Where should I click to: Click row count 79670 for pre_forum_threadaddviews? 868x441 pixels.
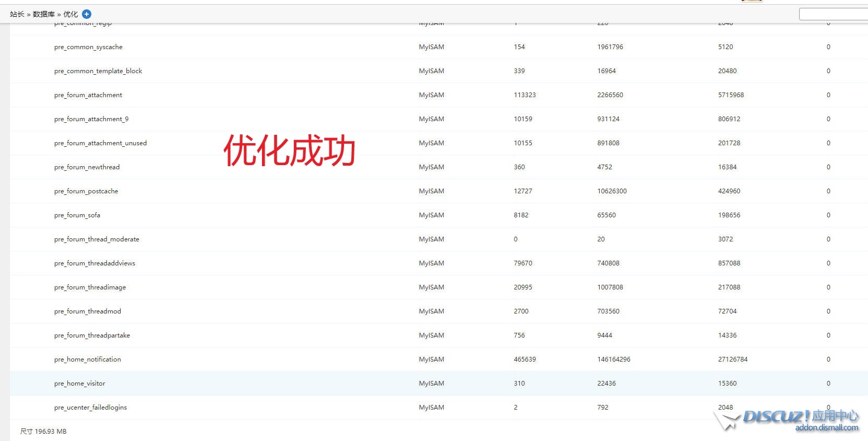point(523,263)
